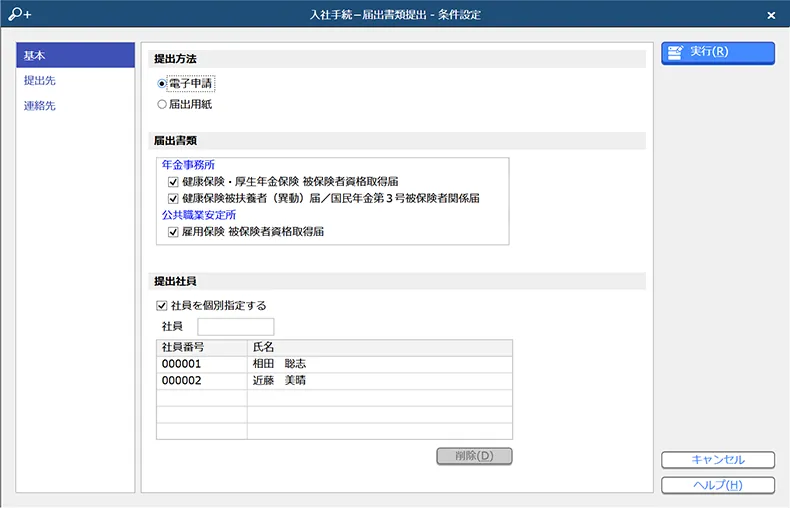The image size is (790, 508).
Task: Click the キャンセル button
Action: coord(718,460)
